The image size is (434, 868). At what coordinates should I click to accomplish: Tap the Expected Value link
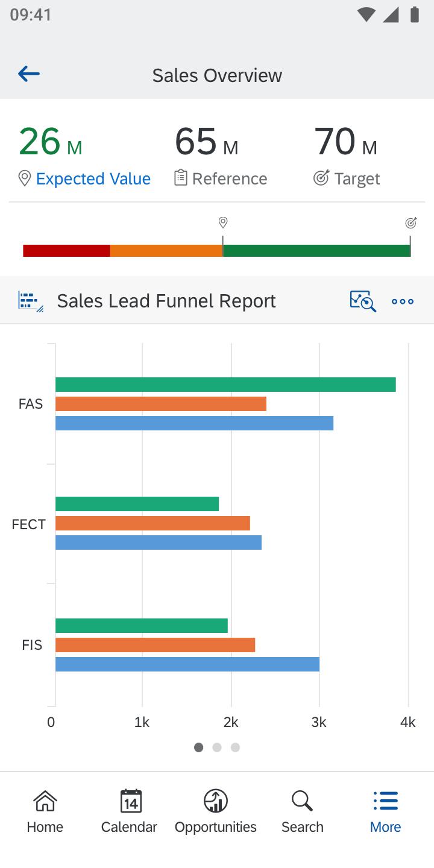93,178
